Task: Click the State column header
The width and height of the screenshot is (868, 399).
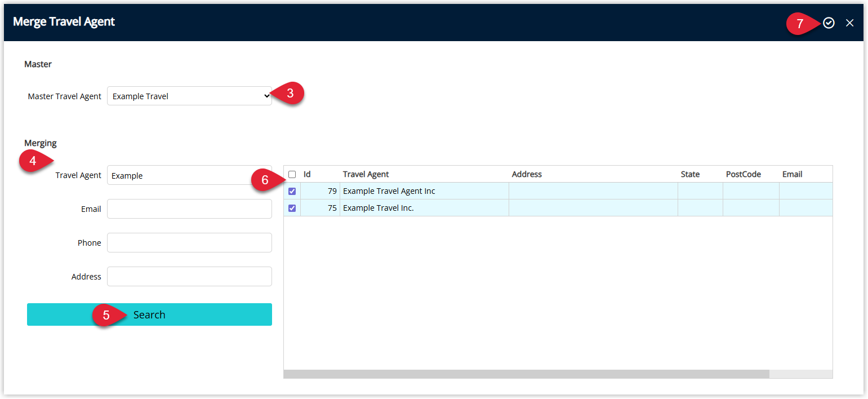Action: coord(700,174)
